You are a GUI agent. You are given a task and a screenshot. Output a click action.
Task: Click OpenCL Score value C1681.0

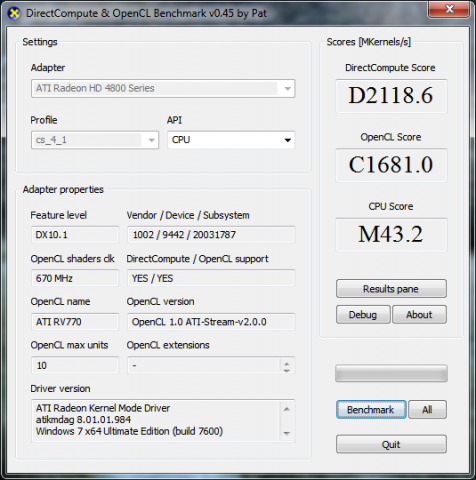[391, 165]
